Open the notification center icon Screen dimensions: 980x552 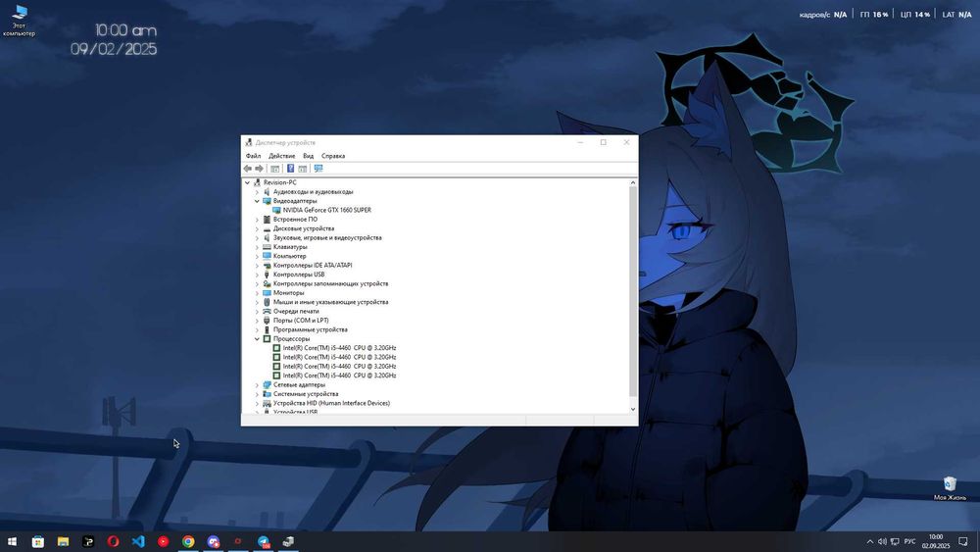coord(963,541)
